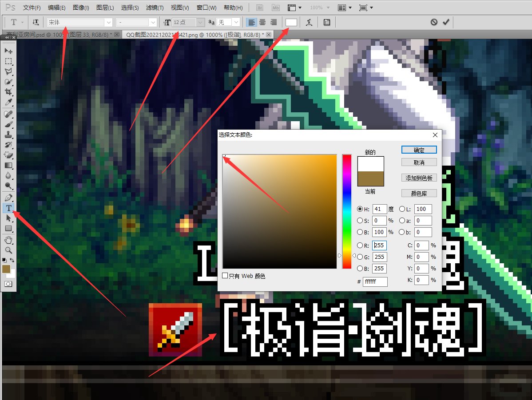Cancel current text edits

click(x=434, y=22)
